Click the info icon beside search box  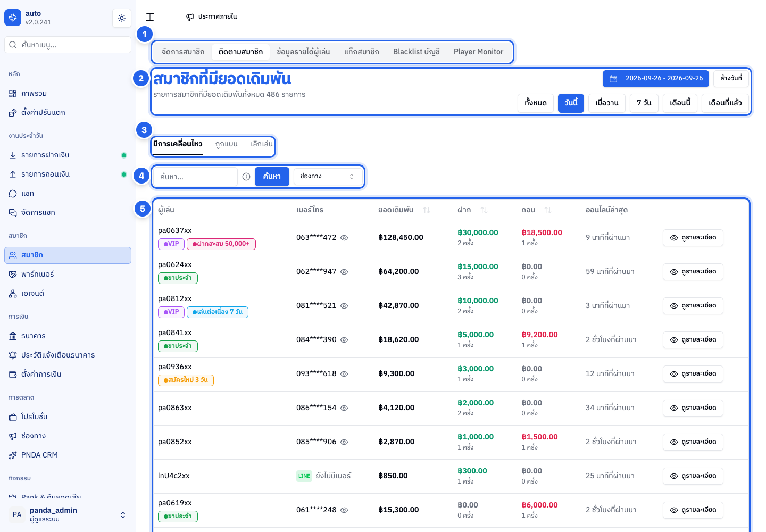click(246, 177)
